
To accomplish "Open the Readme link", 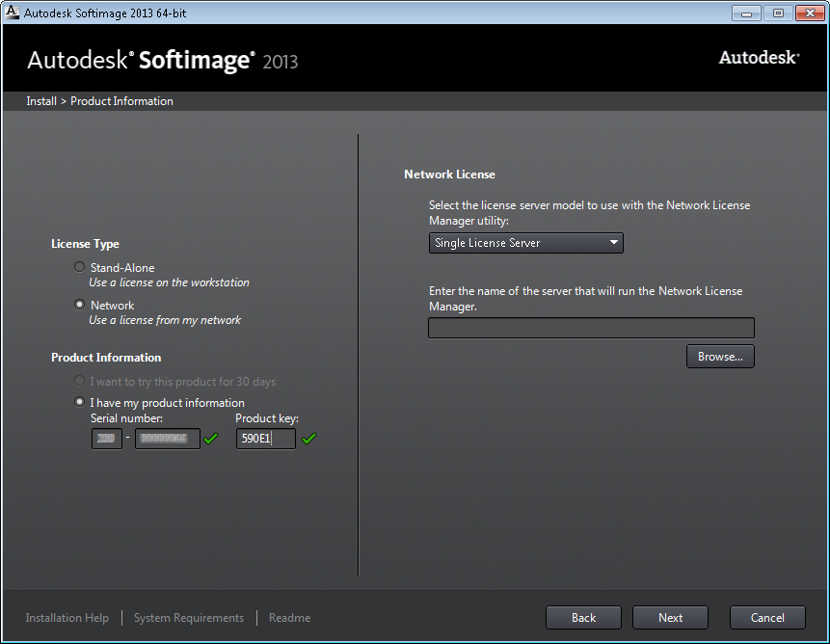I will click(x=289, y=618).
